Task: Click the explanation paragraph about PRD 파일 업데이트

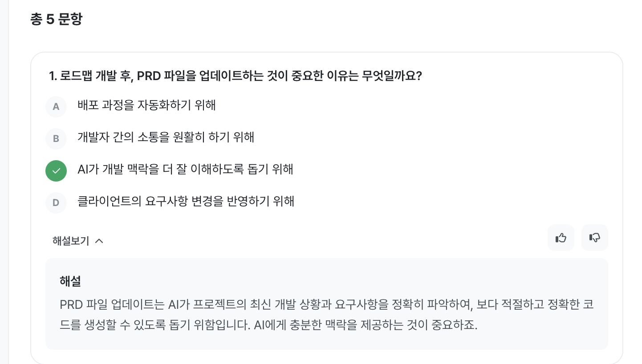Action: click(x=326, y=315)
